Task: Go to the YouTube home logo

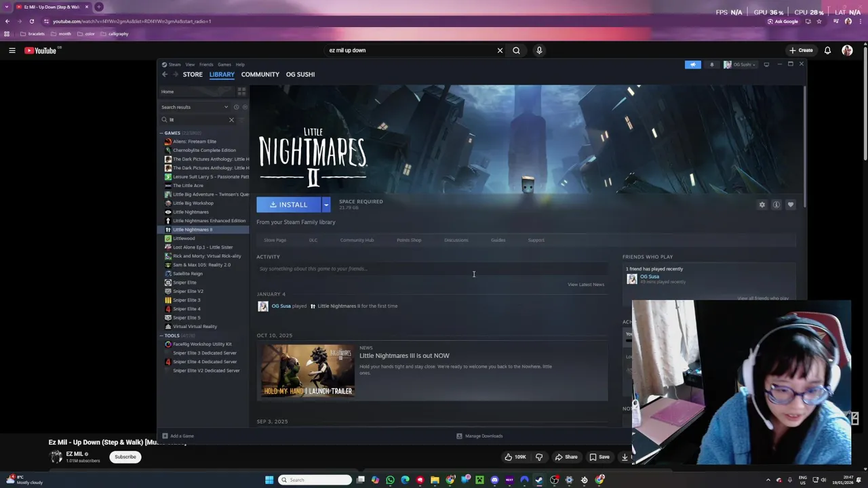Action: click(x=41, y=50)
